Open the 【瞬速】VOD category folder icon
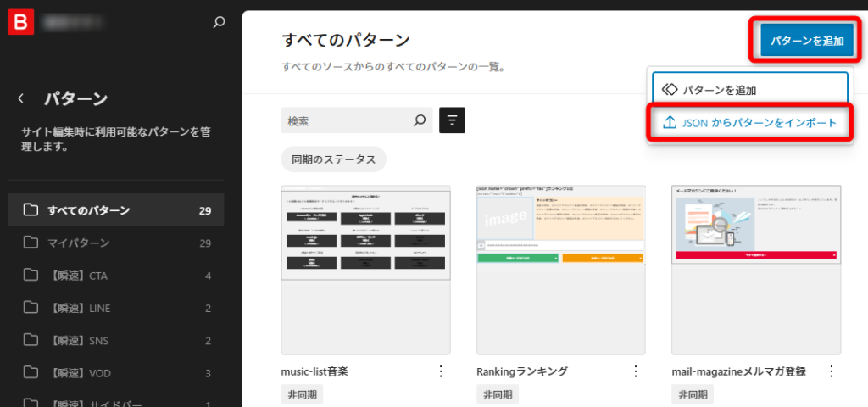 pyautogui.click(x=31, y=373)
